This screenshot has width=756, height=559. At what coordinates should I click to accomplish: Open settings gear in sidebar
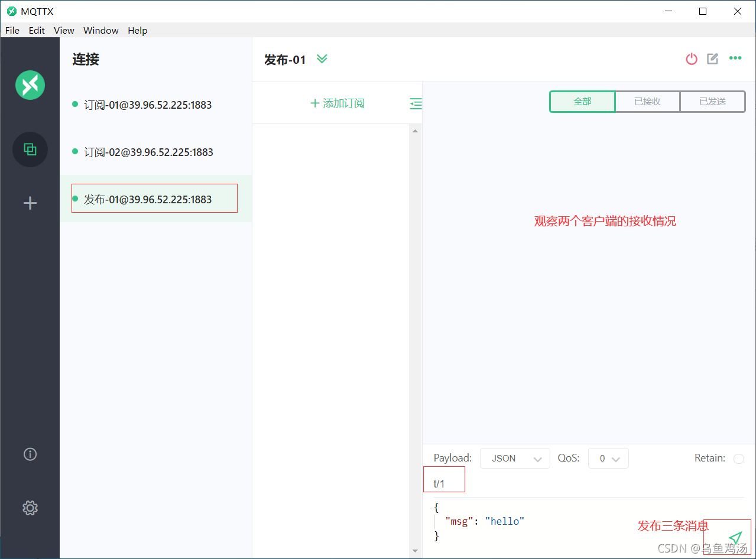click(30, 508)
